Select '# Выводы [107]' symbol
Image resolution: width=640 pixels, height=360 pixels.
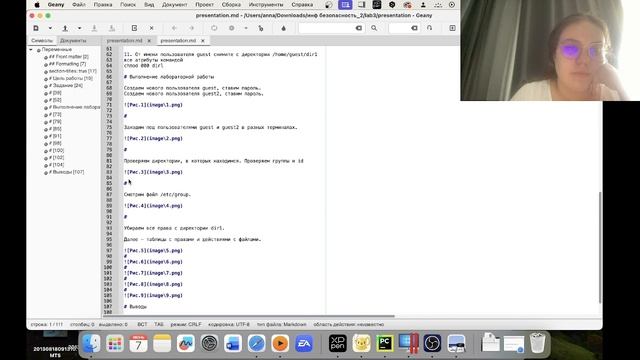[x=67, y=172]
